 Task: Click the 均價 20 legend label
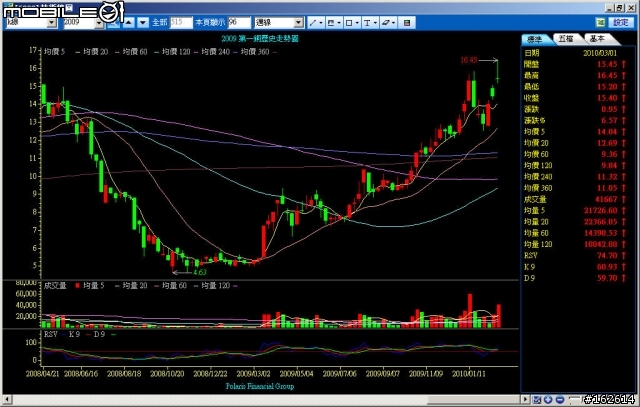click(96, 52)
